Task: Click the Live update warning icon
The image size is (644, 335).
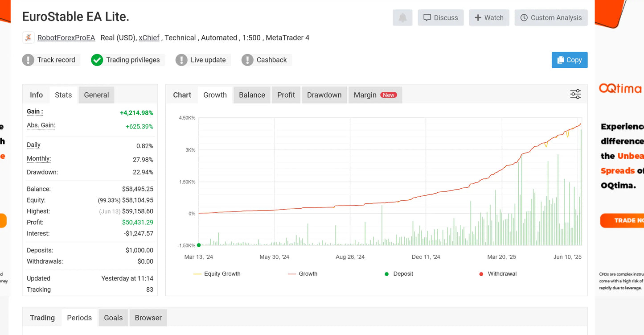Action: point(181,60)
